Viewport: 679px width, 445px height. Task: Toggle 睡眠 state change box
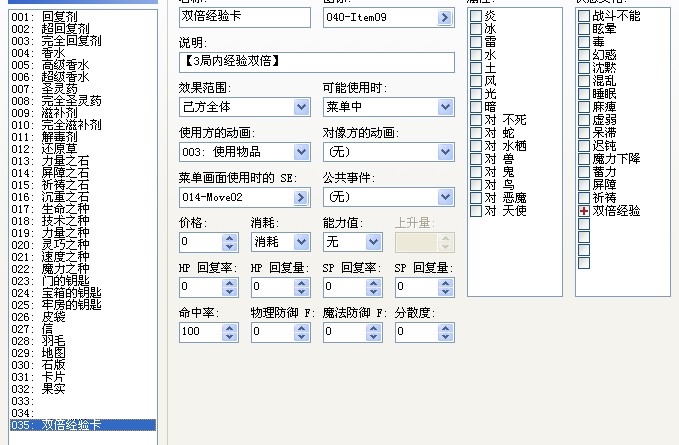[x=584, y=94]
